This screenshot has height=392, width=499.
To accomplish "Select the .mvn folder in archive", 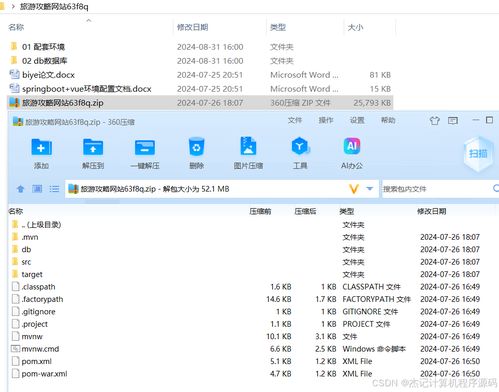I will click(30, 237).
